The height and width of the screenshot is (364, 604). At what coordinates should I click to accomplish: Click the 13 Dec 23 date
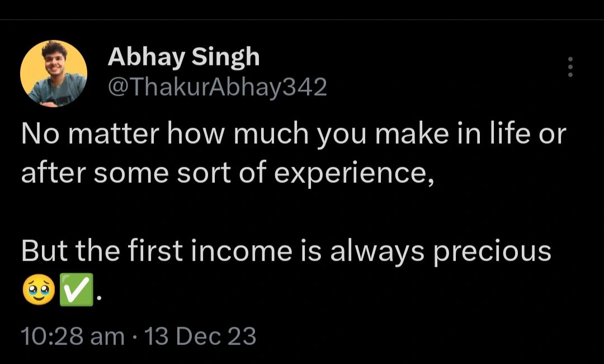click(200, 337)
